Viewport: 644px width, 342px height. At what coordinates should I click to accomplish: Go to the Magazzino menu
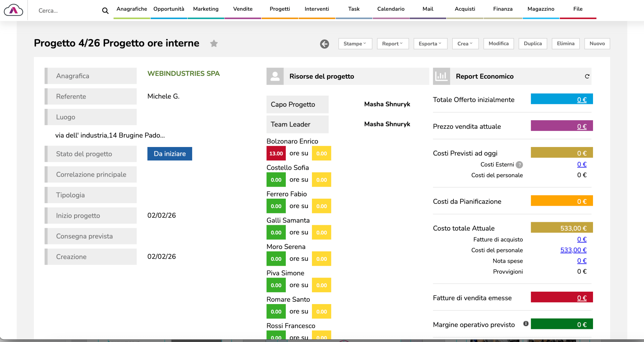pyautogui.click(x=541, y=9)
